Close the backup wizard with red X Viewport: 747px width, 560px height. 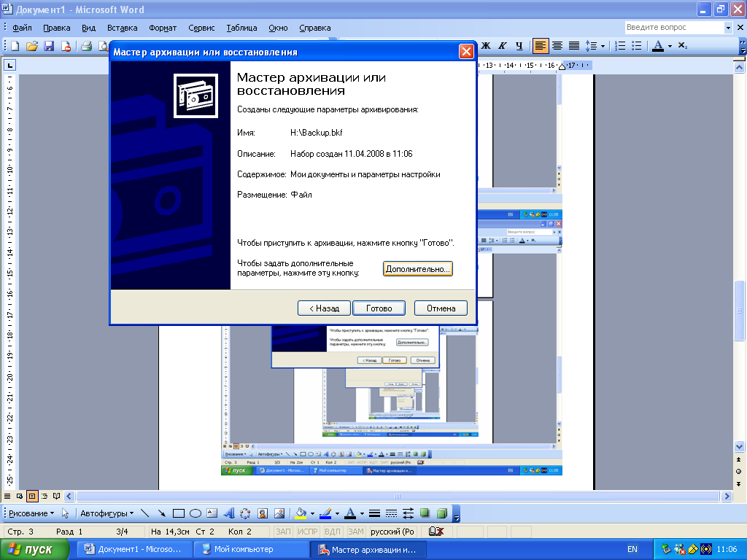(x=466, y=52)
